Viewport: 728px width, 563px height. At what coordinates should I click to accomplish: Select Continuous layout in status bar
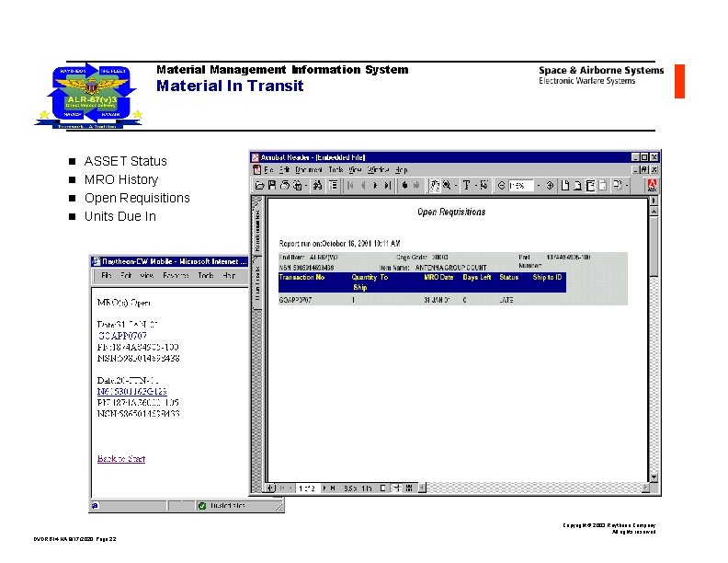pos(396,488)
